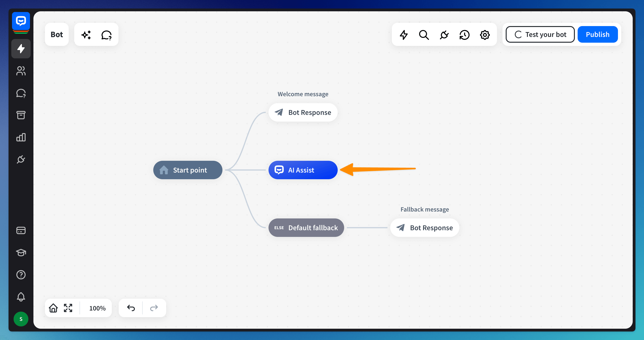Open the lightning bolt actions icon in the top toolbar
The height and width of the screenshot is (340, 644).
point(404,35)
